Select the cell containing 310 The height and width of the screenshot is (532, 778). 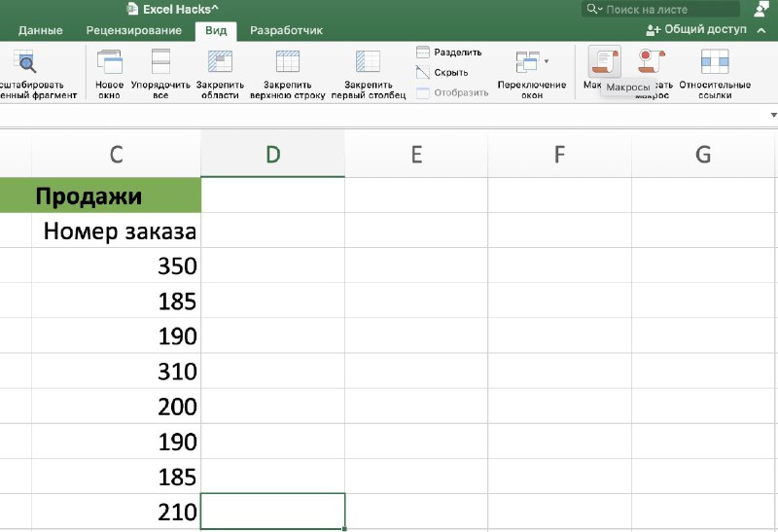[x=116, y=372]
